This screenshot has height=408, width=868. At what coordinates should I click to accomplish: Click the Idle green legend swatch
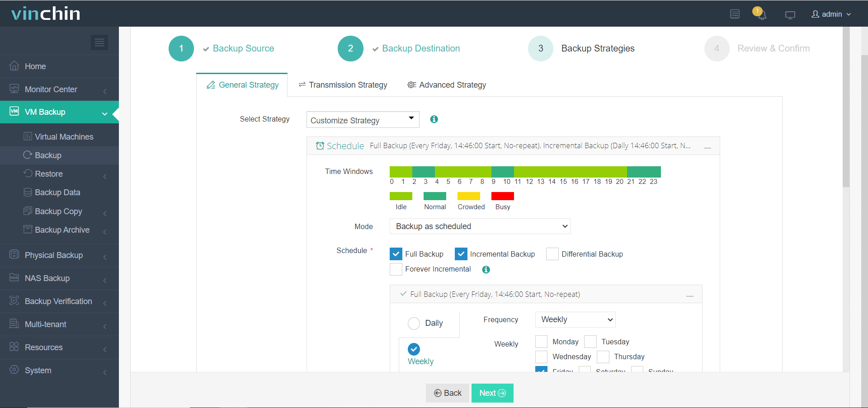point(401,196)
